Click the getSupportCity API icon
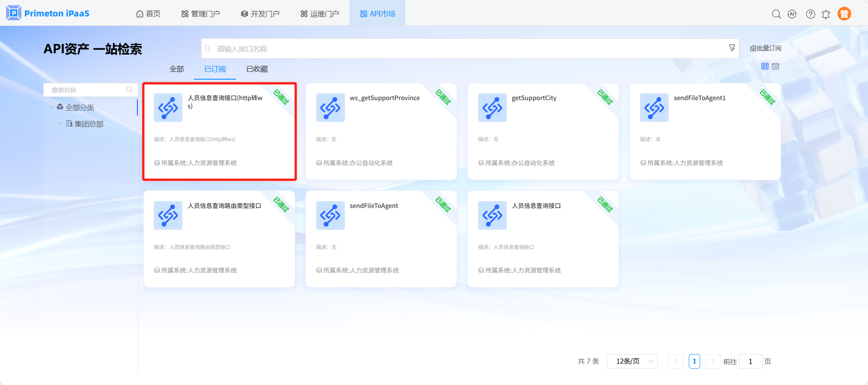Image resolution: width=868 pixels, height=385 pixels. pos(492,108)
